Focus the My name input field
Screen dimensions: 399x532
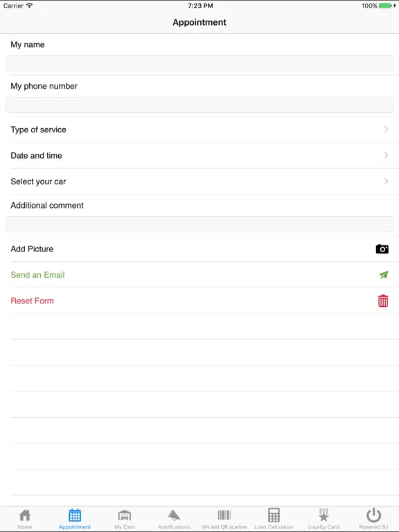[199, 64]
